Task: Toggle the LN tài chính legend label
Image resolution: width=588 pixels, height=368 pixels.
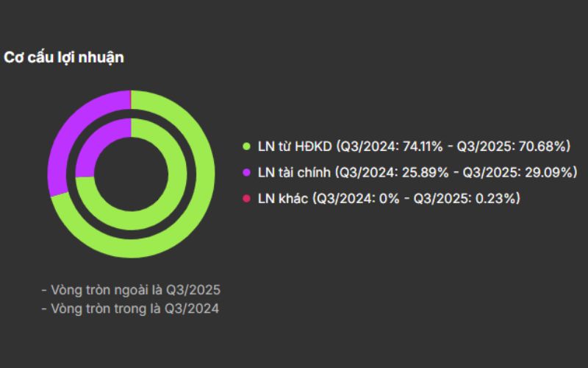Action: 294,172
